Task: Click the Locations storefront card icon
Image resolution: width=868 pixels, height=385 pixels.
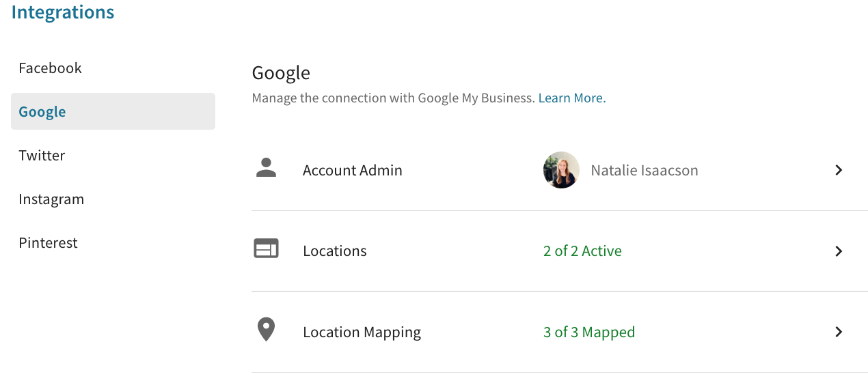Action: pos(266,248)
